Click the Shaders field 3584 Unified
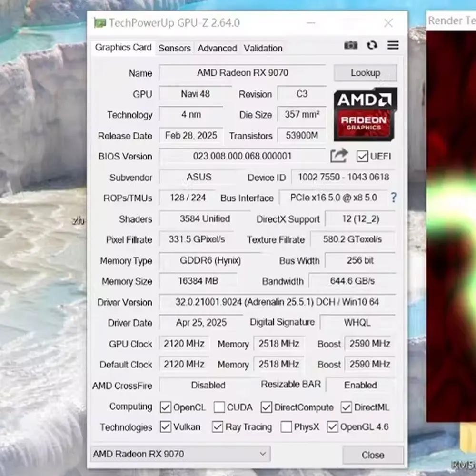This screenshot has height=476, width=476. 205,218
